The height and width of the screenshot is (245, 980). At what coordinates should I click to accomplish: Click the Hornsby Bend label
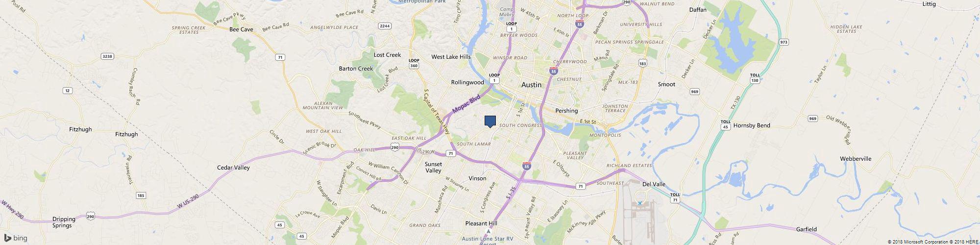(752, 125)
